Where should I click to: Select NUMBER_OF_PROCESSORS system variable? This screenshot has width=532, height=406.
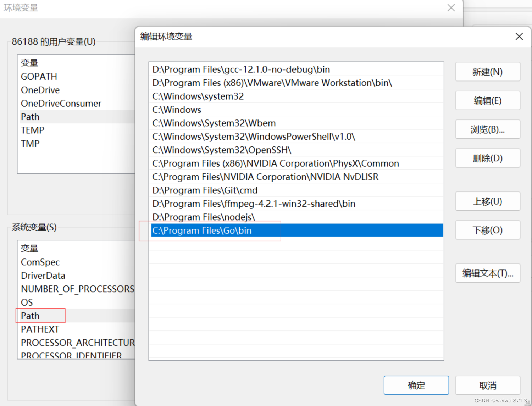pyautogui.click(x=76, y=289)
